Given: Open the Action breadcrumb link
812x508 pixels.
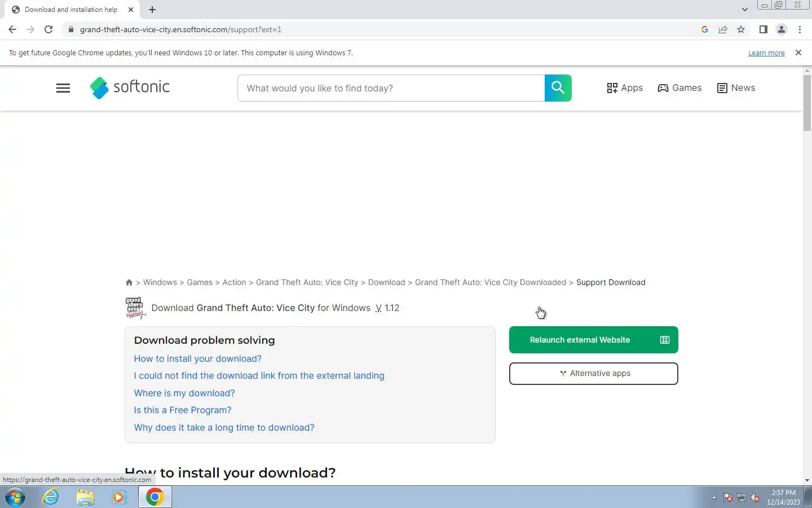Looking at the screenshot, I should click(234, 282).
